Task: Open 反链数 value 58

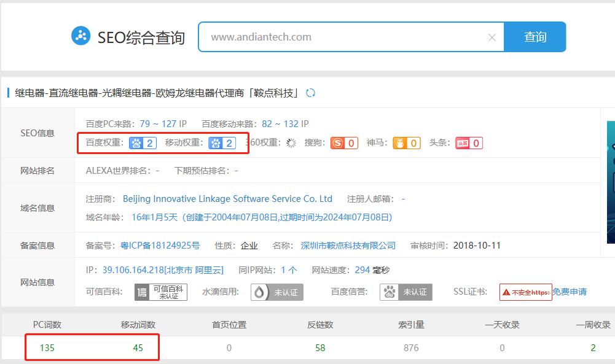Action: coord(320,348)
